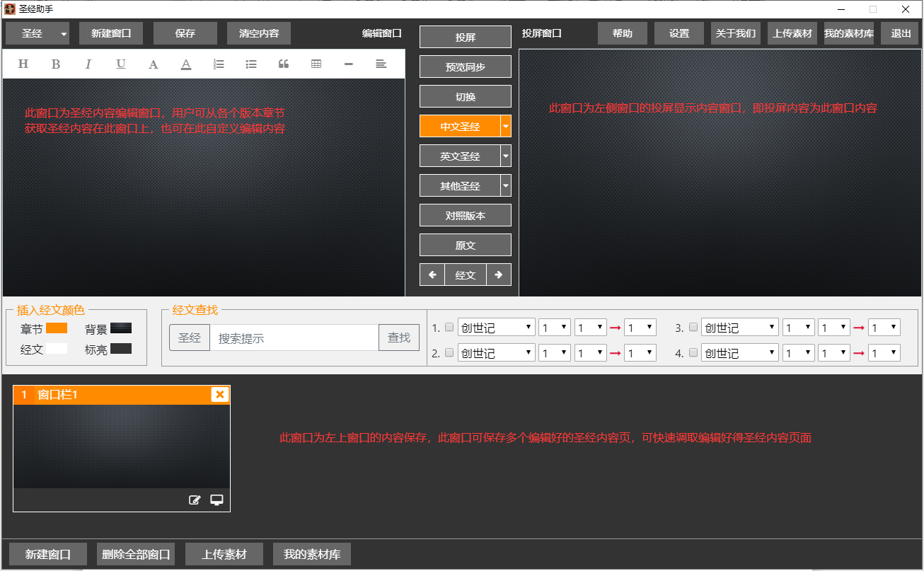Insert an ordered numbered list
The height and width of the screenshot is (571, 924).
[219, 64]
